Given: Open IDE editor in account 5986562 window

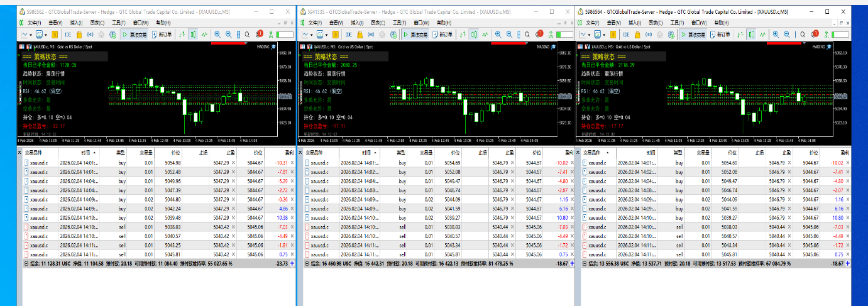Looking at the screenshot, I should coord(68,34).
